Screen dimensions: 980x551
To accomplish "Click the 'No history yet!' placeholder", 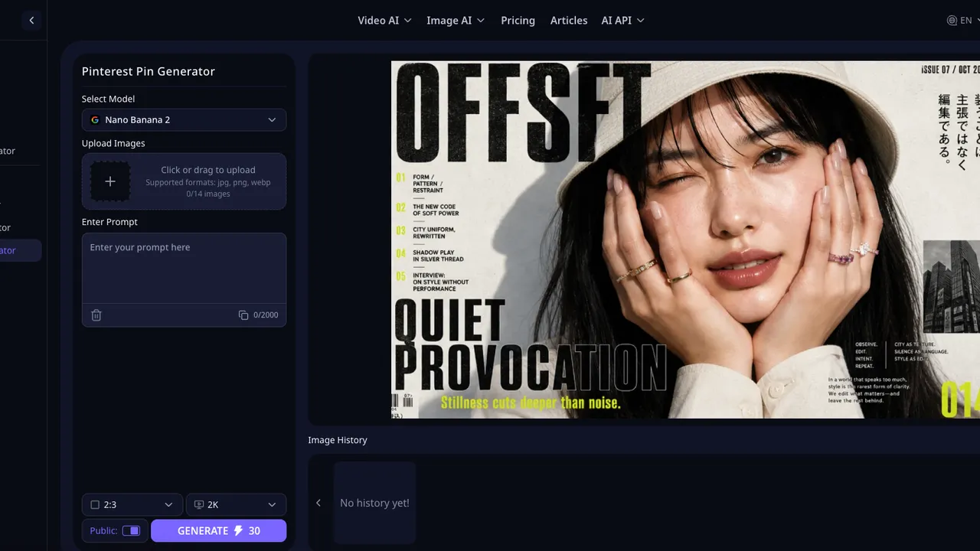I will click(x=374, y=503).
